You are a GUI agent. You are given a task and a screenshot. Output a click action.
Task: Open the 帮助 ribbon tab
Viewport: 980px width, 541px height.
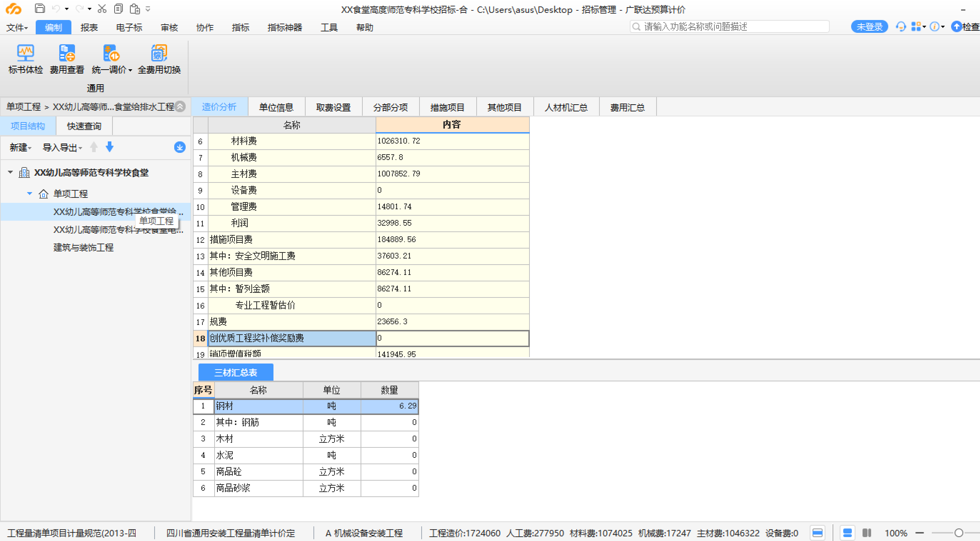point(365,27)
